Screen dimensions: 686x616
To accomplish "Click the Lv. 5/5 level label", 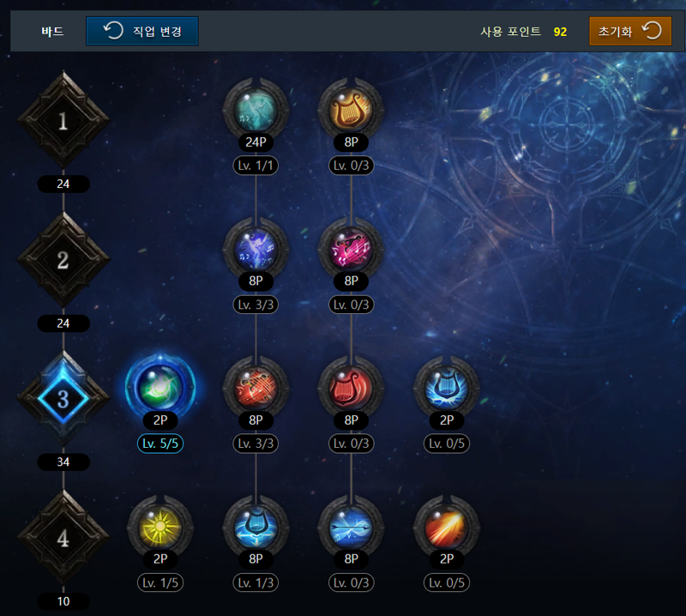I will [x=160, y=444].
